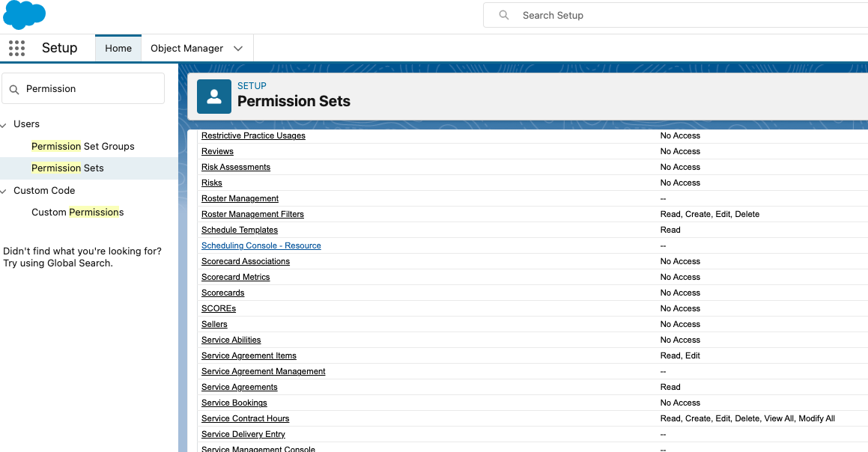Open the SCOREs object link
This screenshot has height=452, width=868.
pyautogui.click(x=219, y=308)
